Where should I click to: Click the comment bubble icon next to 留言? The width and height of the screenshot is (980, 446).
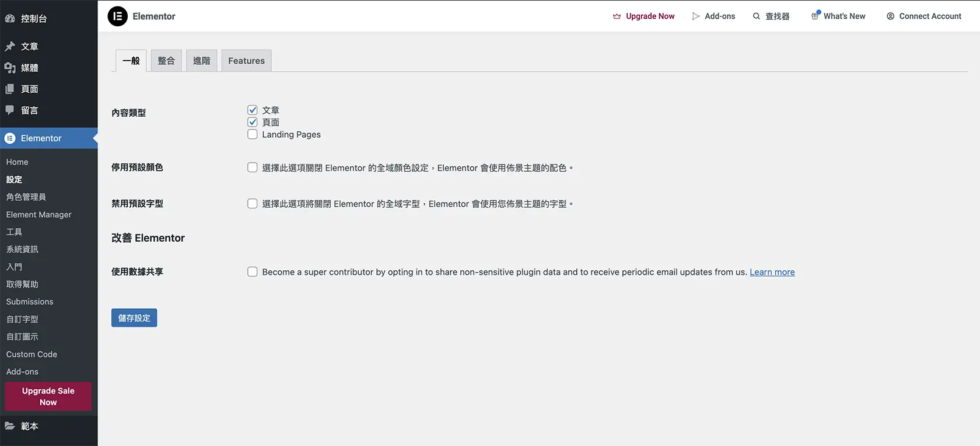(x=10, y=110)
